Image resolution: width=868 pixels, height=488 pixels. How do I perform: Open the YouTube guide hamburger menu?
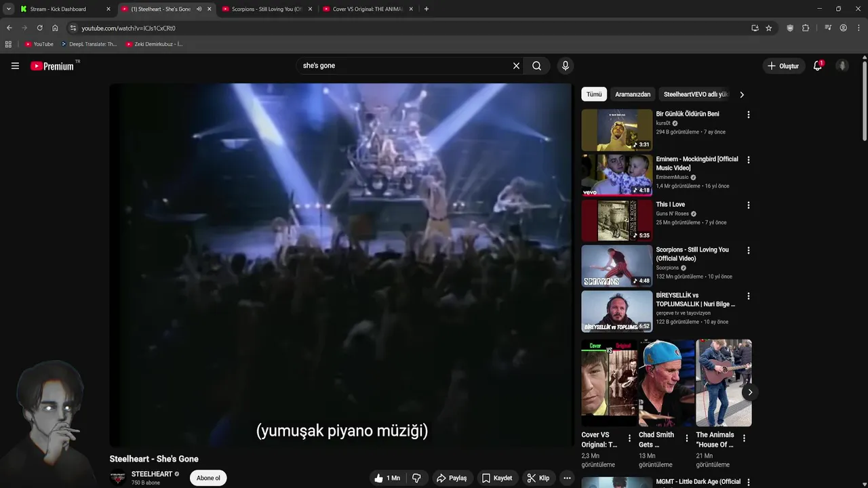15,66
